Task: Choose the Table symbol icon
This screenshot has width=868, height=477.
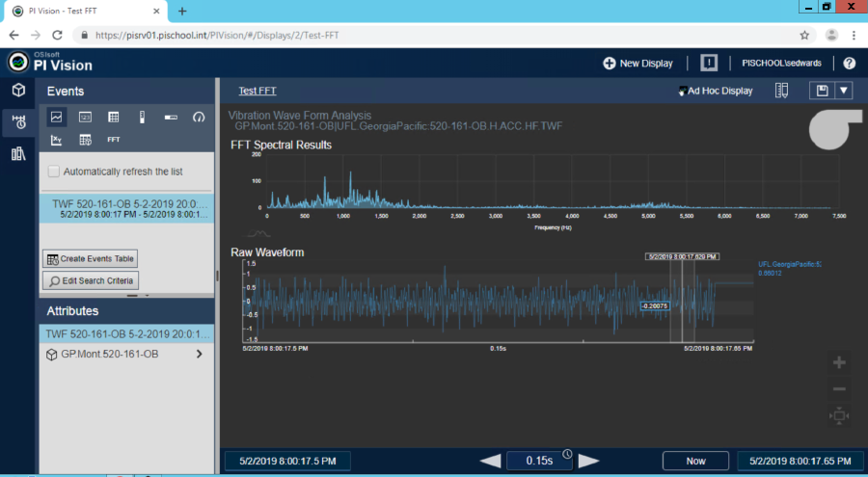Action: 114,117
